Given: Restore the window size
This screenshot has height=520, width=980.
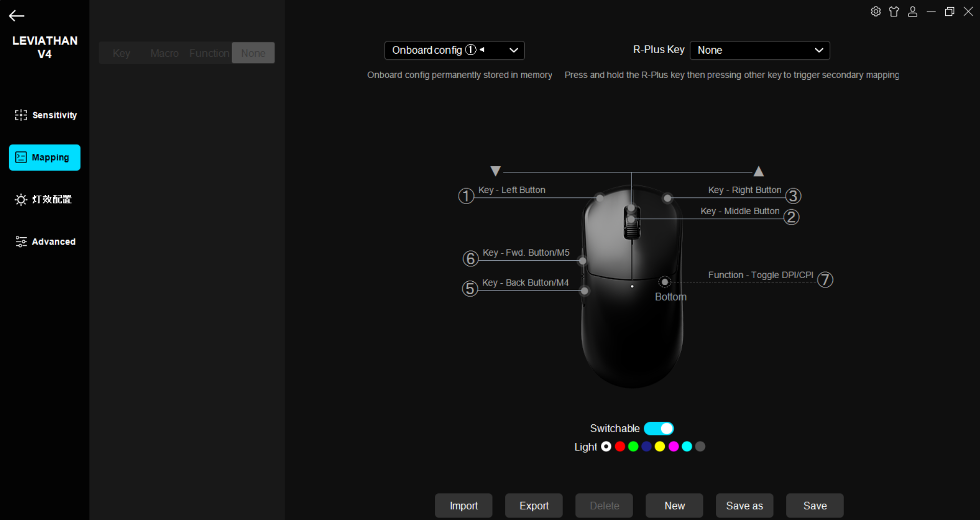Looking at the screenshot, I should pyautogui.click(x=949, y=11).
